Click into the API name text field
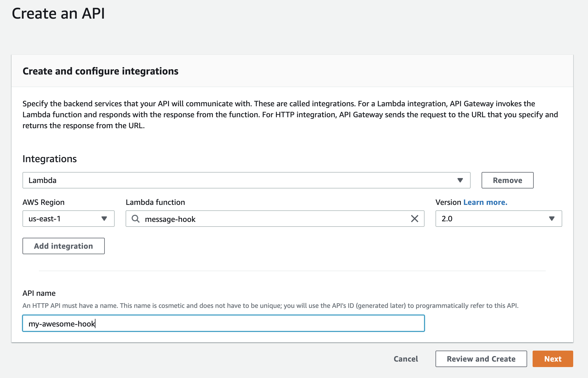Screen dimensions: 588x378 point(223,323)
